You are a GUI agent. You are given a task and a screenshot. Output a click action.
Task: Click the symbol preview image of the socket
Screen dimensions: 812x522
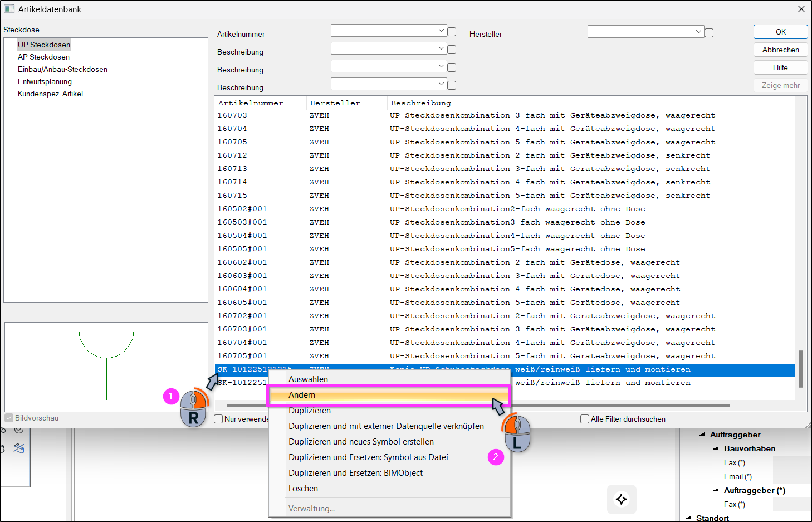(106, 367)
